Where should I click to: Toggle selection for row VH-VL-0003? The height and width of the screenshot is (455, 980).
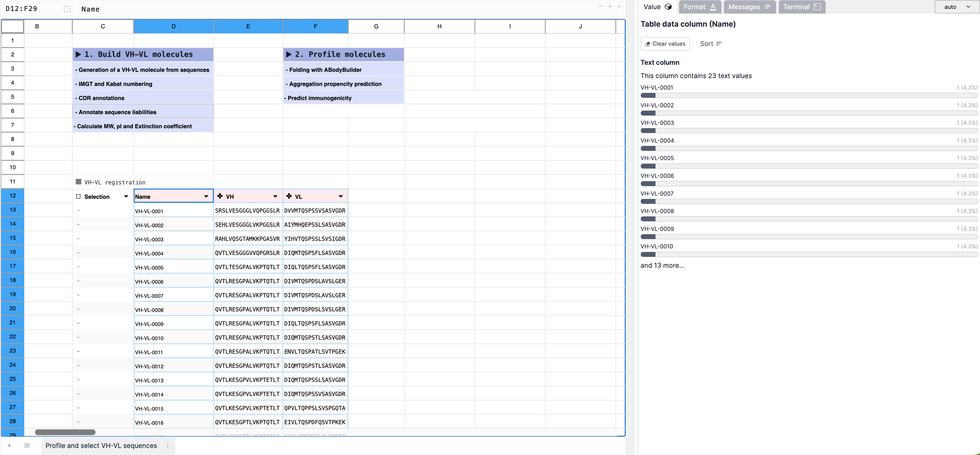tap(78, 238)
